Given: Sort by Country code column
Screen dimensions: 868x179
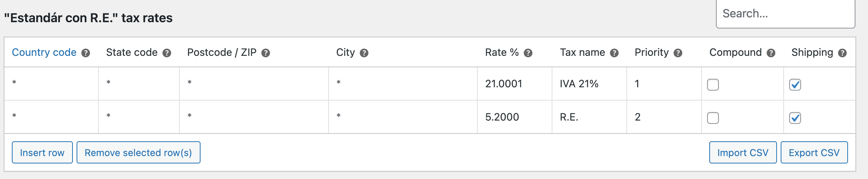Looking at the screenshot, I should click(x=44, y=52).
